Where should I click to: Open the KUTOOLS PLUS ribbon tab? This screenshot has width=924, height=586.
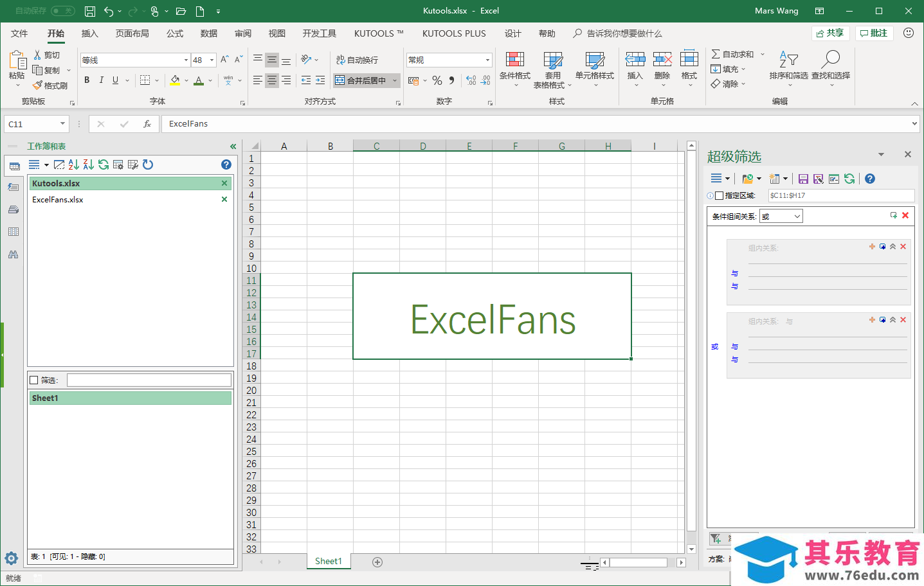[x=454, y=33]
